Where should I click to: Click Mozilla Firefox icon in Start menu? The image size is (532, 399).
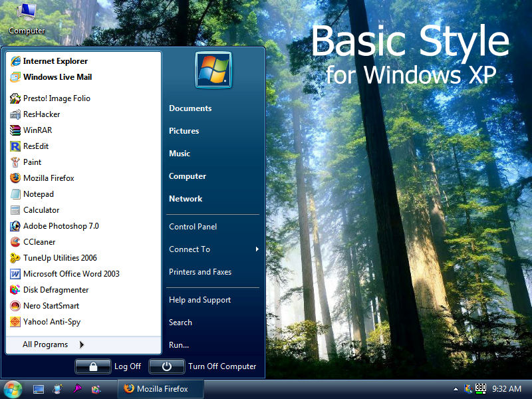[x=15, y=178]
